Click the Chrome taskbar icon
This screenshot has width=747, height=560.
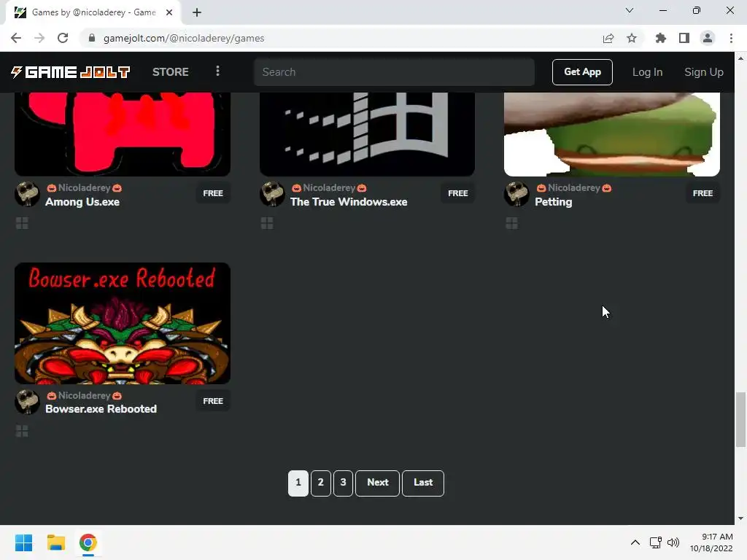[x=88, y=542]
